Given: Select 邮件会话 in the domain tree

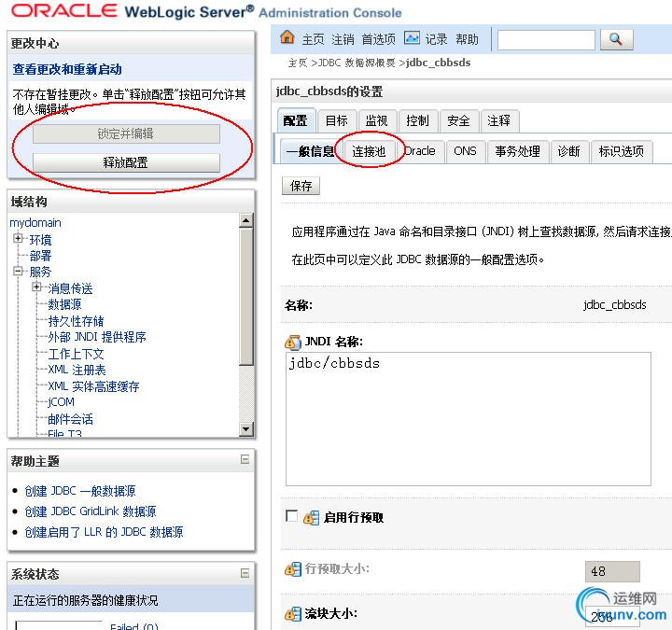Looking at the screenshot, I should point(70,419).
